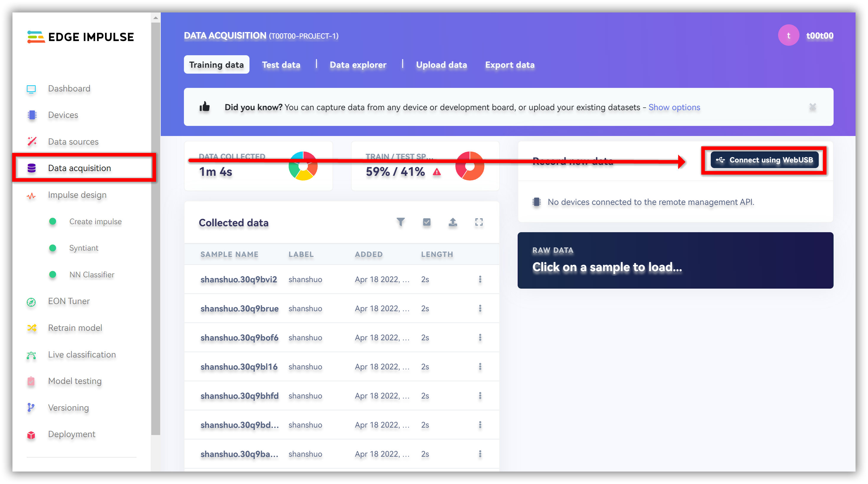This screenshot has width=868, height=484.
Task: Click the sidebar vertical scrollbar
Action: [x=156, y=236]
